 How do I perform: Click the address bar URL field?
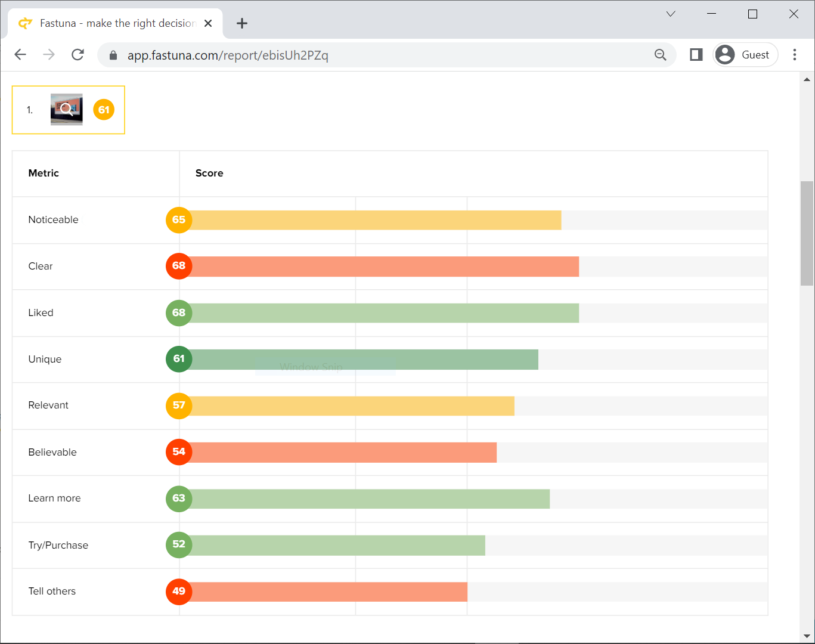(382, 55)
